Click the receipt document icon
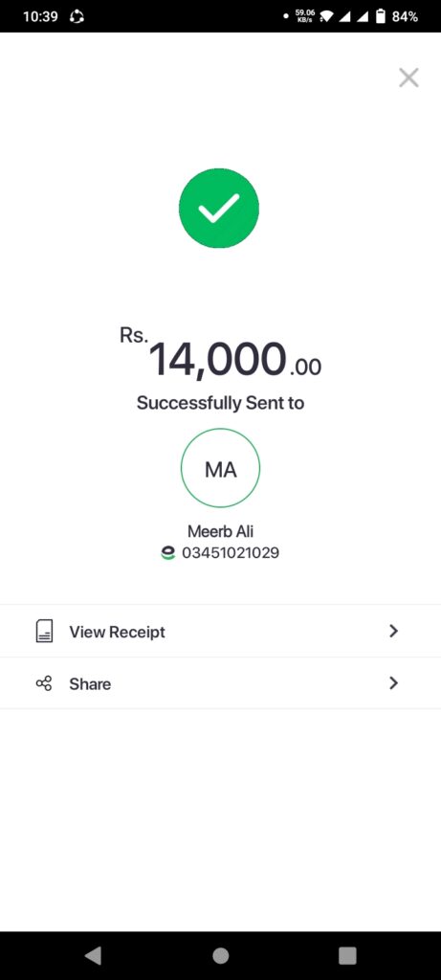 [44, 632]
